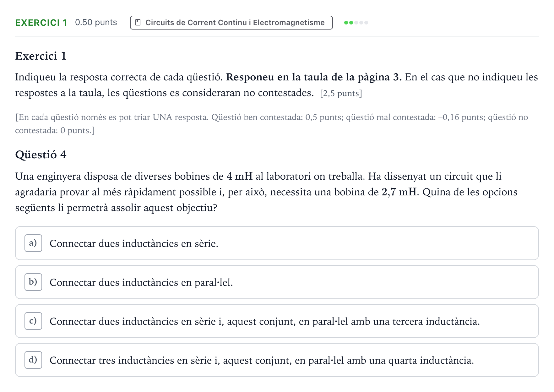This screenshot has height=392, width=554.
Task: Click the 0.50 punts score label
Action: coord(96,22)
